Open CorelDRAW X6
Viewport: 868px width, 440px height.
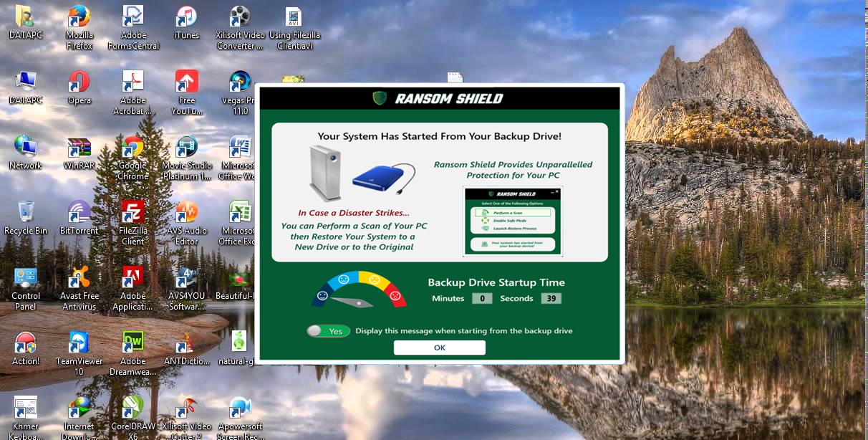pos(132,405)
